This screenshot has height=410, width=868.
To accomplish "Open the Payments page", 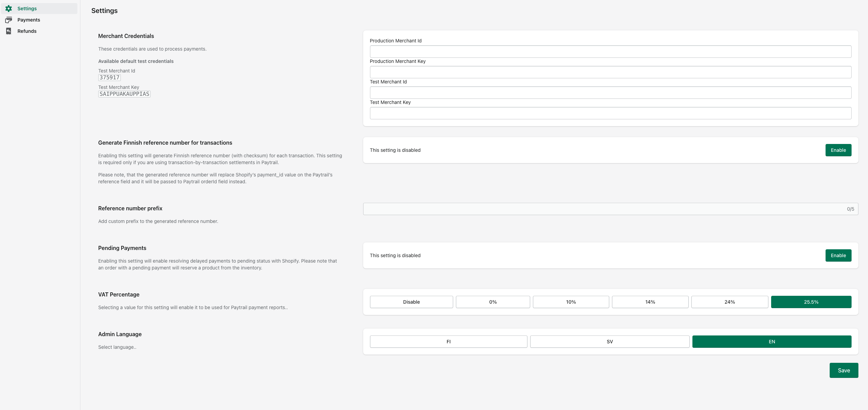I will [29, 19].
